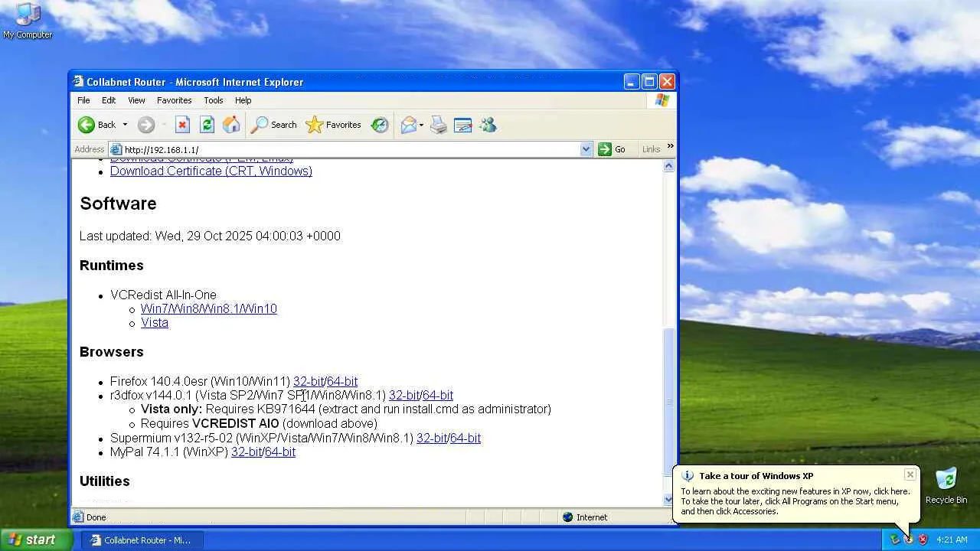980x551 pixels.
Task: Open the Edit menu
Action: (x=109, y=100)
